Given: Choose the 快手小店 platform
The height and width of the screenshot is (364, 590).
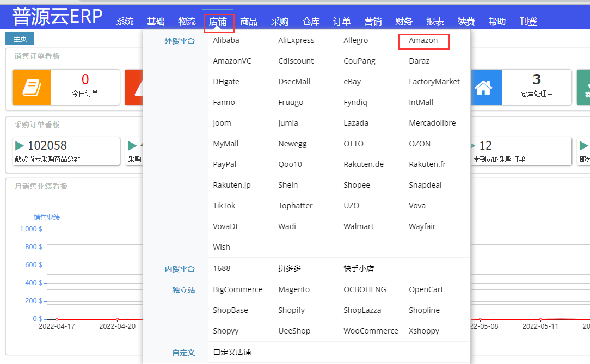Looking at the screenshot, I should click(359, 268).
